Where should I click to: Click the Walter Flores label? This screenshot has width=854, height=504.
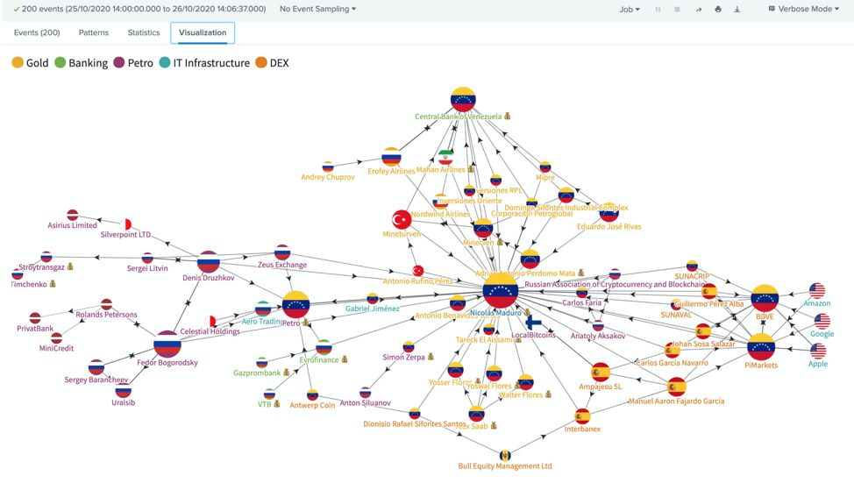click(x=521, y=394)
